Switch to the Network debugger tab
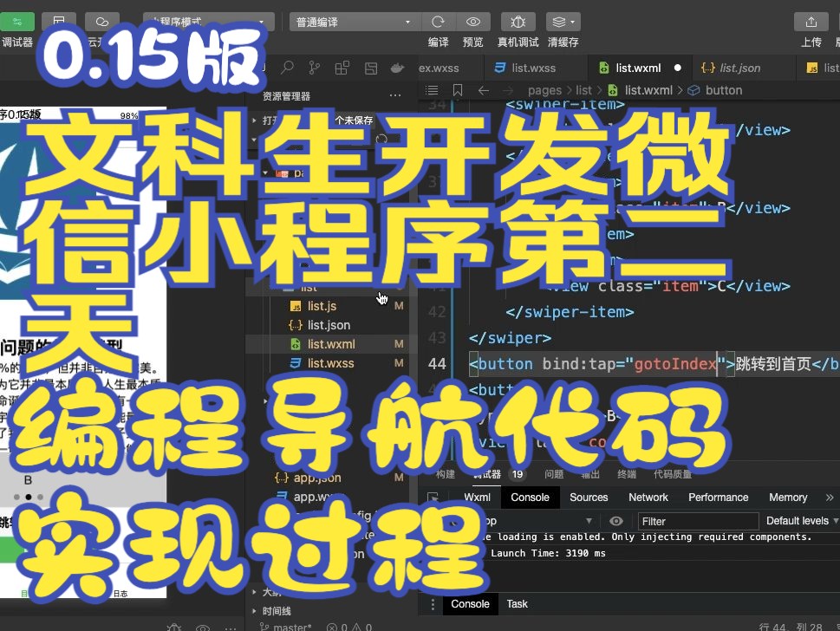The image size is (840, 631). (648, 497)
